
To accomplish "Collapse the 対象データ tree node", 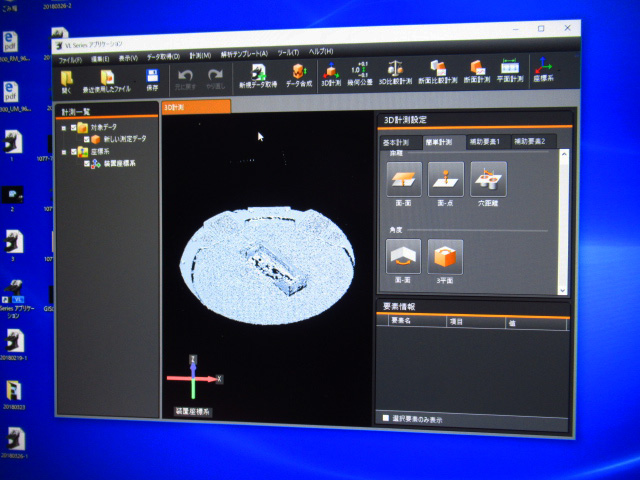I will pyautogui.click(x=62, y=128).
